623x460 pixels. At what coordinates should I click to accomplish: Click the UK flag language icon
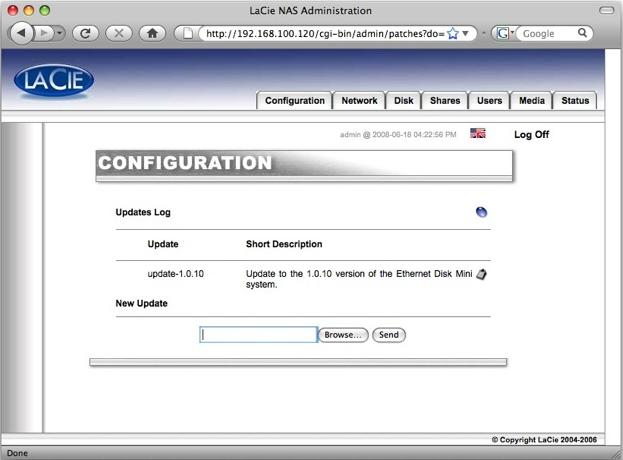coord(478,133)
